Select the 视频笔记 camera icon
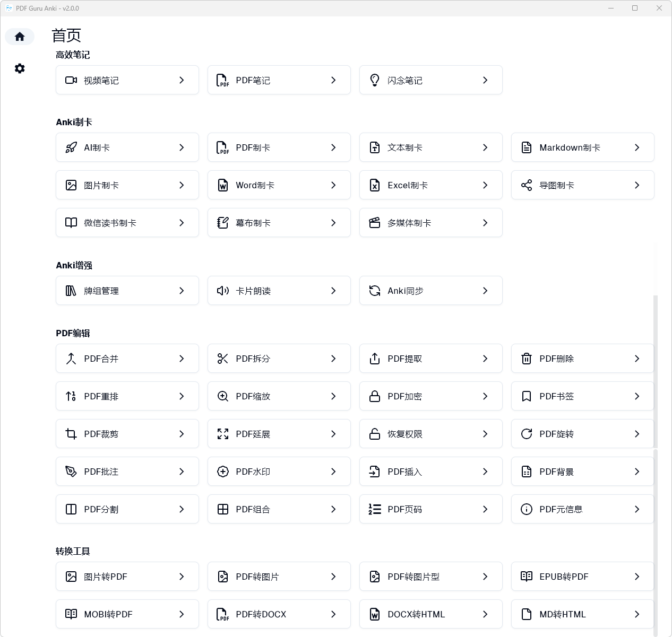Viewport: 672px width, 637px height. coord(71,80)
